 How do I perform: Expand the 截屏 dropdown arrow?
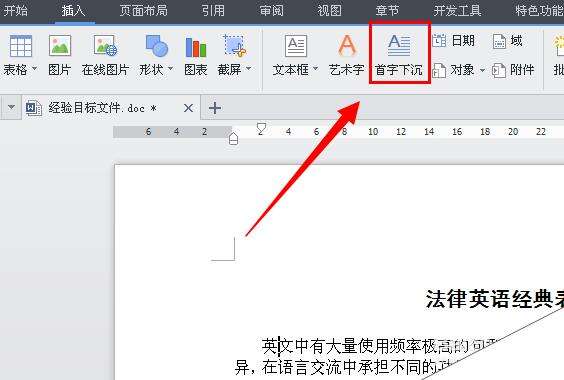[249, 68]
